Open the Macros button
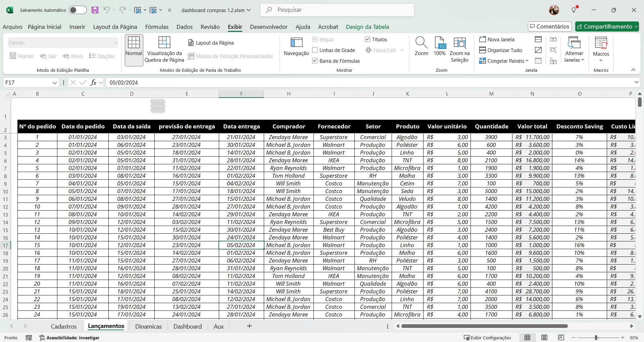Image resolution: width=644 pixels, height=342 pixels. [601, 49]
